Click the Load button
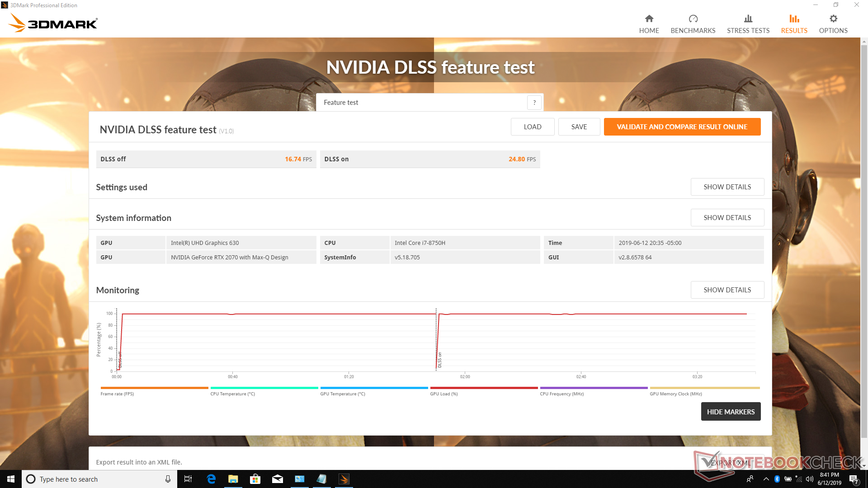This screenshot has height=488, width=868. [532, 127]
